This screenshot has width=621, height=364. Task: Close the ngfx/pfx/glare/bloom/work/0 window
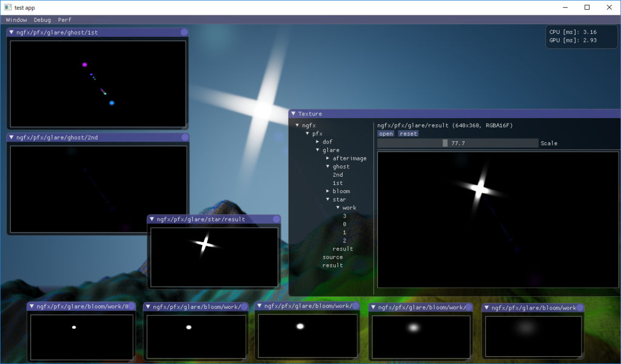[132, 306]
